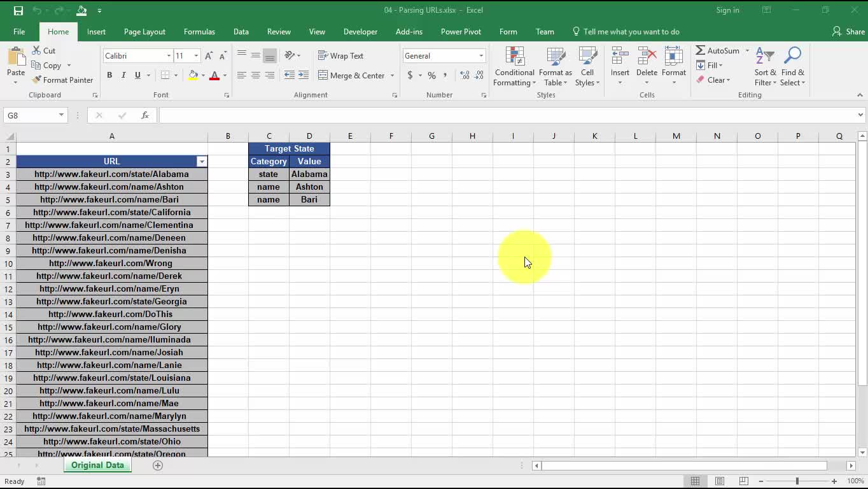The width and height of the screenshot is (868, 489).
Task: Toggle Bold formatting
Action: click(109, 75)
